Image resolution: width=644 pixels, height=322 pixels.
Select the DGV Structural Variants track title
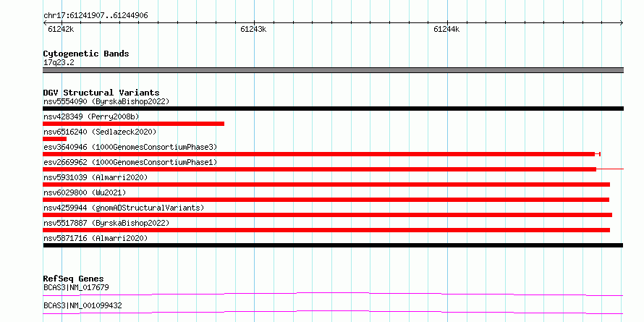point(101,93)
